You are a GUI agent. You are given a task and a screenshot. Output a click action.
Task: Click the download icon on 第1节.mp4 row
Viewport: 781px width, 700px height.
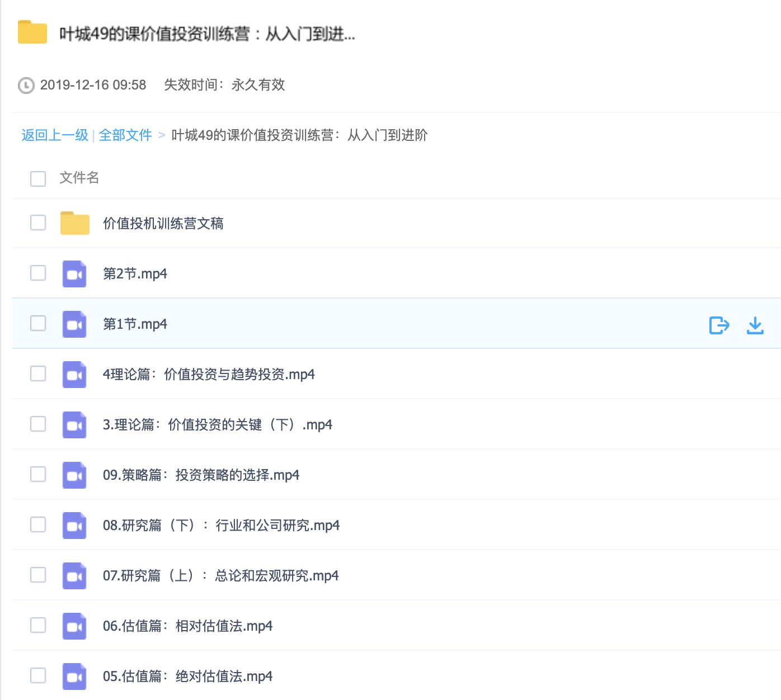click(755, 325)
